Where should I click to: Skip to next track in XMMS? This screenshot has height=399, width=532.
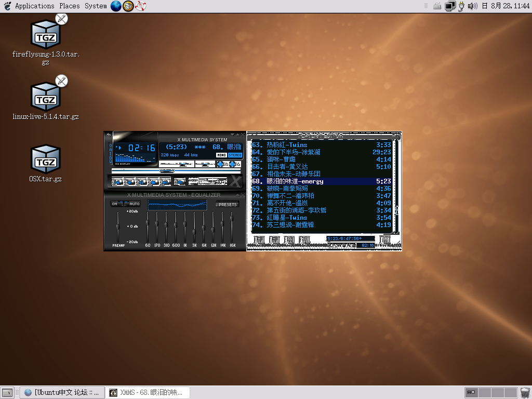click(165, 182)
